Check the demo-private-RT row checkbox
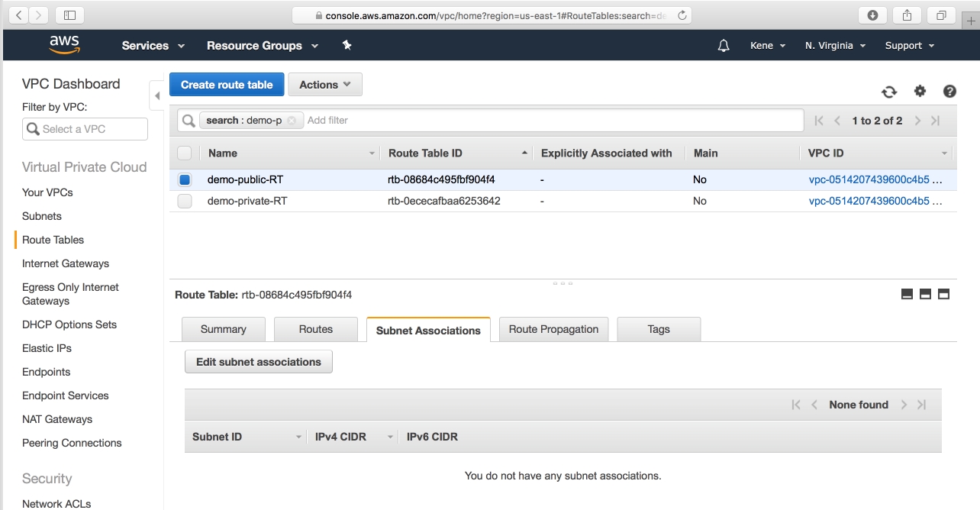Image resolution: width=980 pixels, height=510 pixels. [185, 202]
